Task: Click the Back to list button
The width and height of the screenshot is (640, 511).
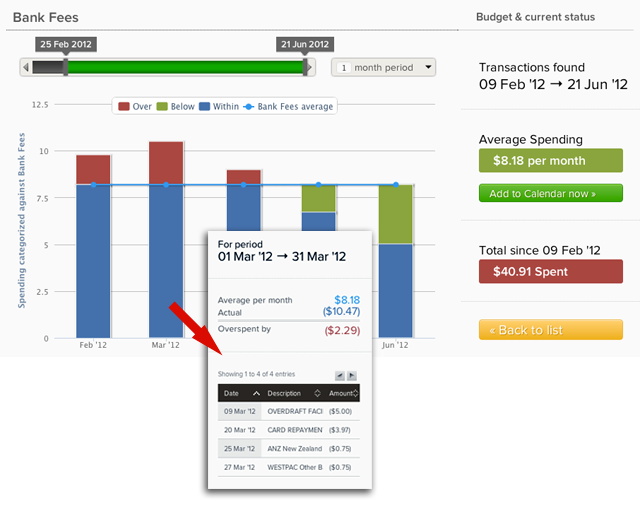Action: (550, 330)
